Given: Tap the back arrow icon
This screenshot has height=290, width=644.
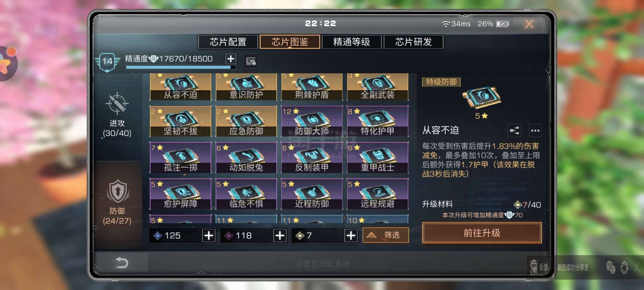Looking at the screenshot, I should click(x=121, y=263).
